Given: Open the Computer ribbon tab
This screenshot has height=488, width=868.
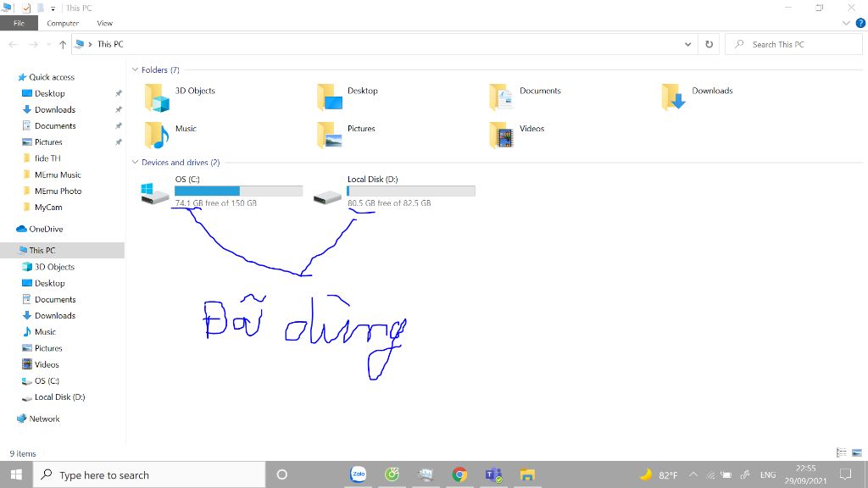Looking at the screenshot, I should [63, 23].
